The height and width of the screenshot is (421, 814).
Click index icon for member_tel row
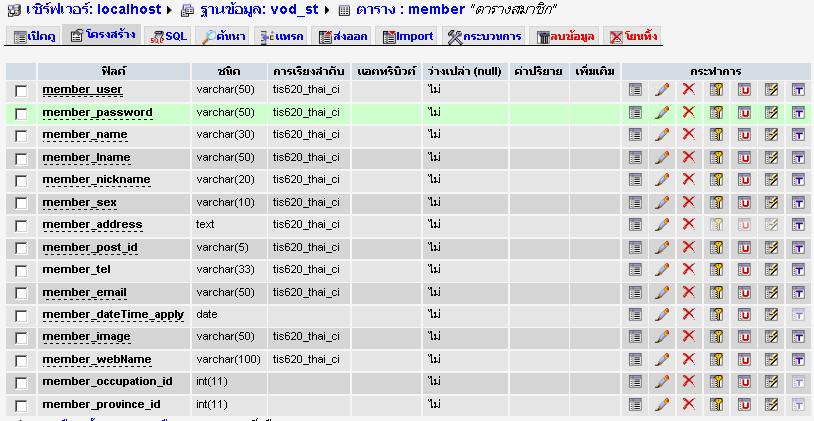click(x=771, y=269)
